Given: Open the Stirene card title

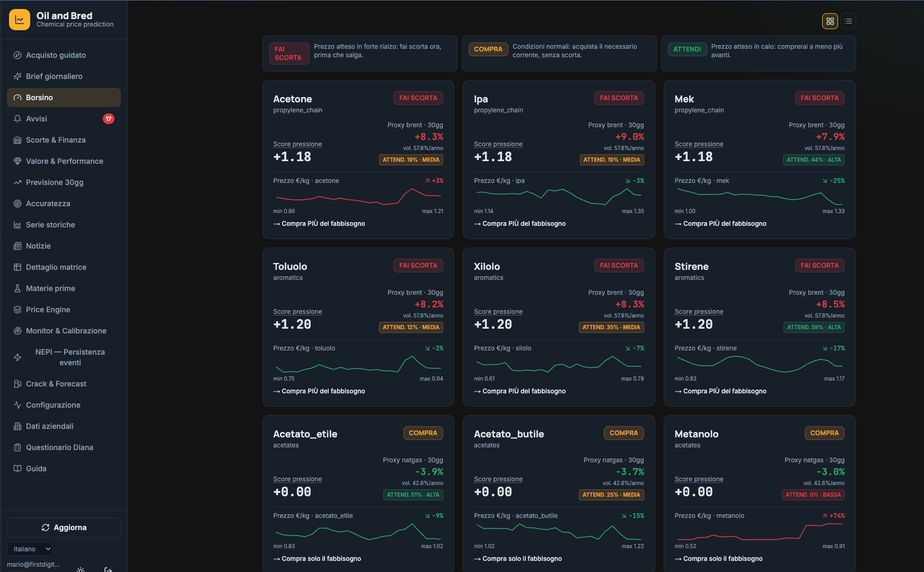Looking at the screenshot, I should [691, 267].
